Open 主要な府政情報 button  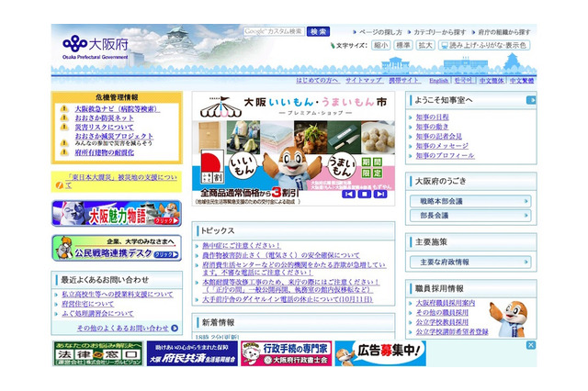point(470,262)
